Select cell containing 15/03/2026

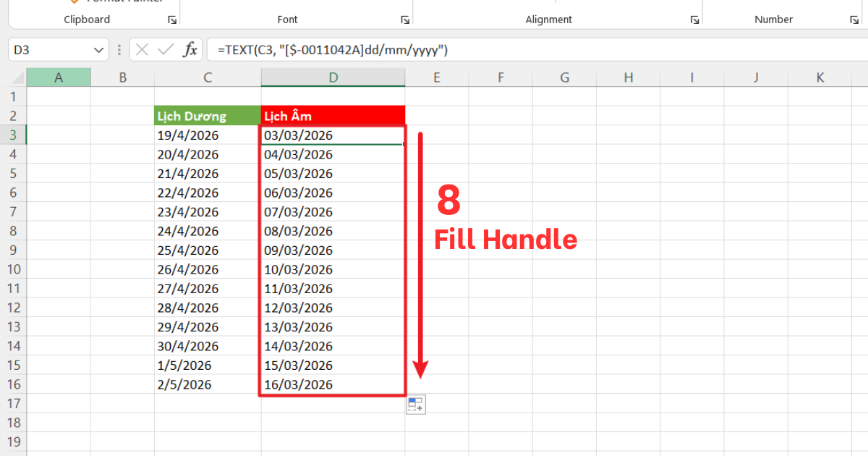[333, 365]
